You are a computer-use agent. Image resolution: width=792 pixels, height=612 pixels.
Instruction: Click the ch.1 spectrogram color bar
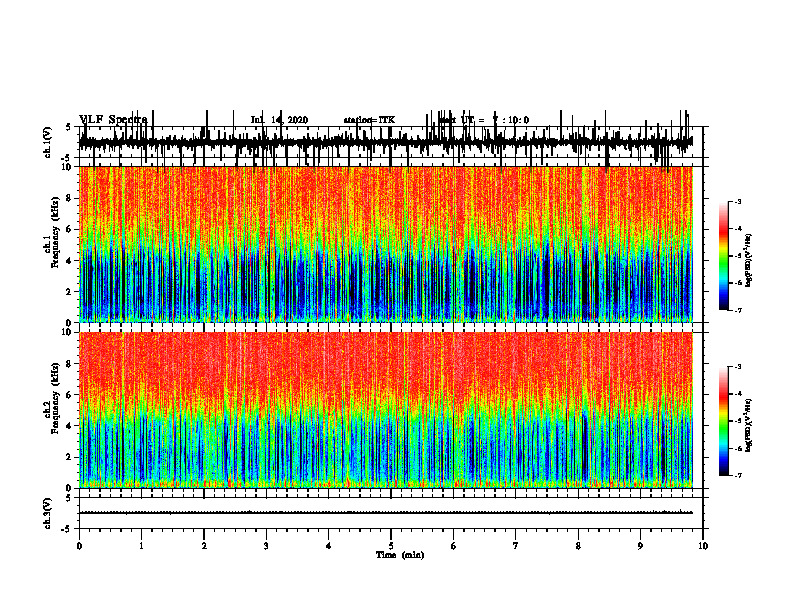tap(723, 256)
